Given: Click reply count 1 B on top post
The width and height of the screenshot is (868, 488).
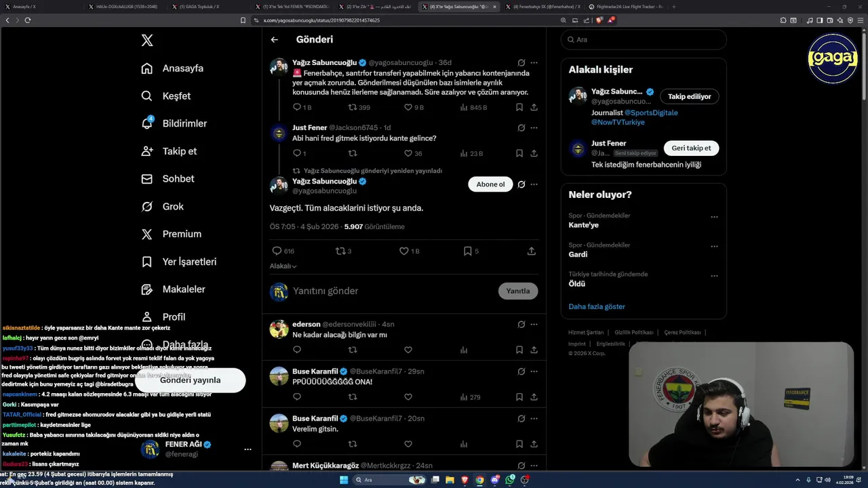Looking at the screenshot, I should point(302,107).
